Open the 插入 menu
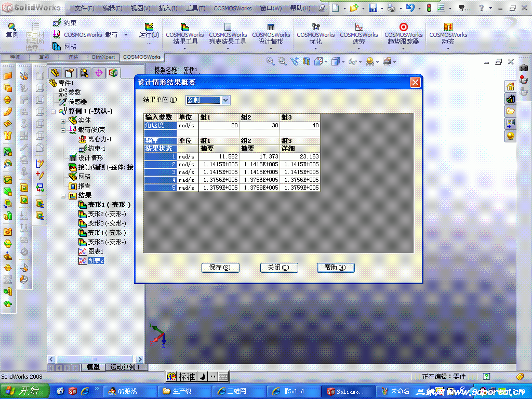This screenshot has height=399, width=532. click(169, 8)
